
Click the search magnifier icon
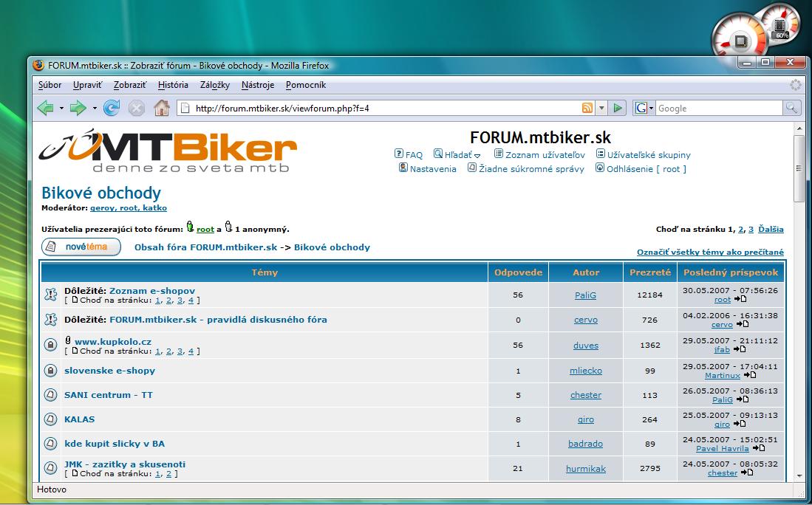click(x=791, y=109)
